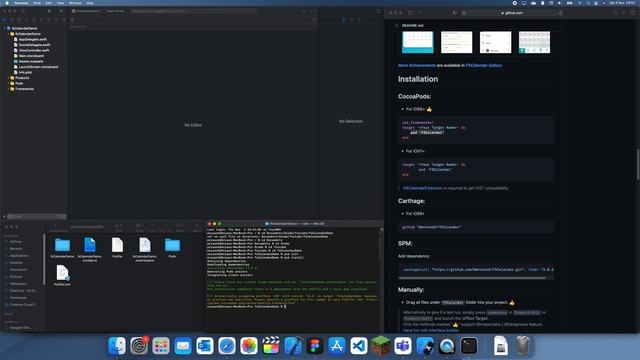The image size is (640, 360).
Task: Open the Mail app in Dock
Action: click(x=183, y=346)
